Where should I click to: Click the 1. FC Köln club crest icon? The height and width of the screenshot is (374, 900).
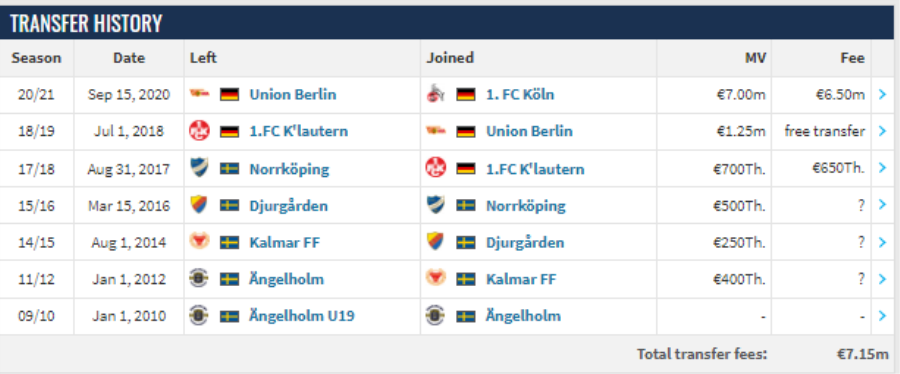pos(436,95)
